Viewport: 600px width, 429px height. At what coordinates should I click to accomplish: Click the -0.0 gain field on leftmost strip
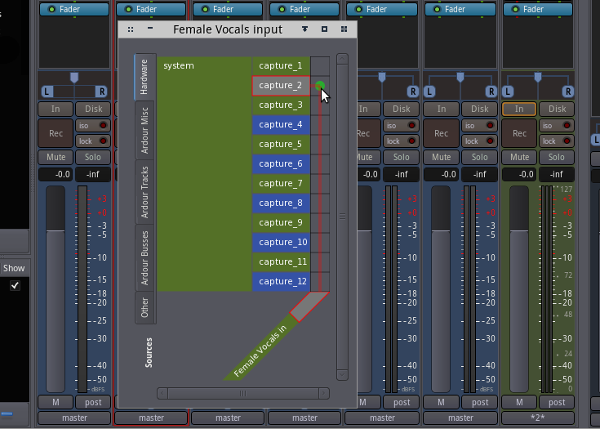55,175
